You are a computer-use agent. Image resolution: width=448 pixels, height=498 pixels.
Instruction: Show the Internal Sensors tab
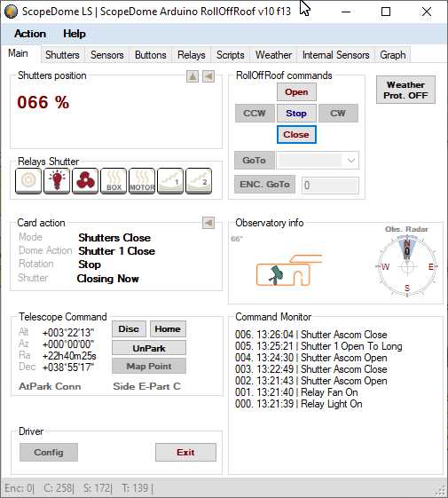tap(336, 55)
